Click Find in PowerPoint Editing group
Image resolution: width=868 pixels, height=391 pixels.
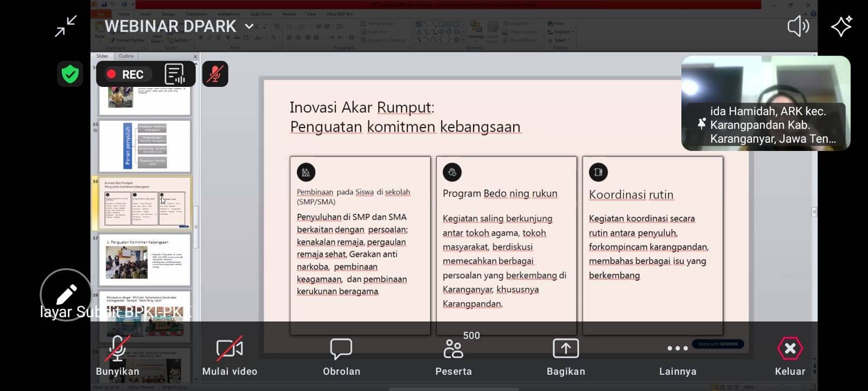556,24
